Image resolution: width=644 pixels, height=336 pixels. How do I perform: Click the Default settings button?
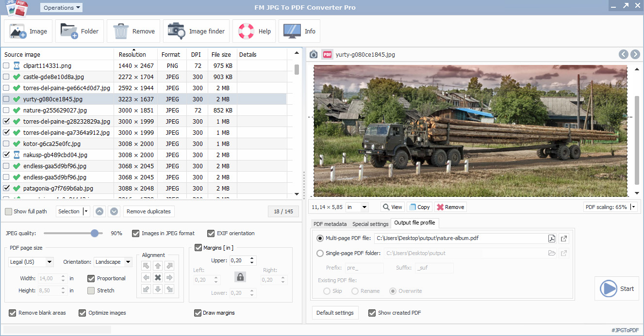(335, 313)
